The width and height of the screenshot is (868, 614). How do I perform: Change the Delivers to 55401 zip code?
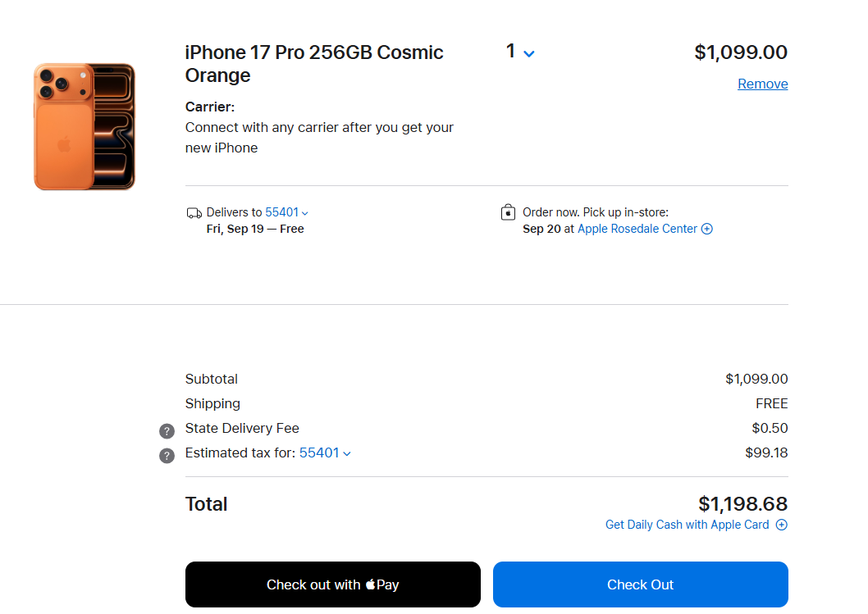click(286, 212)
